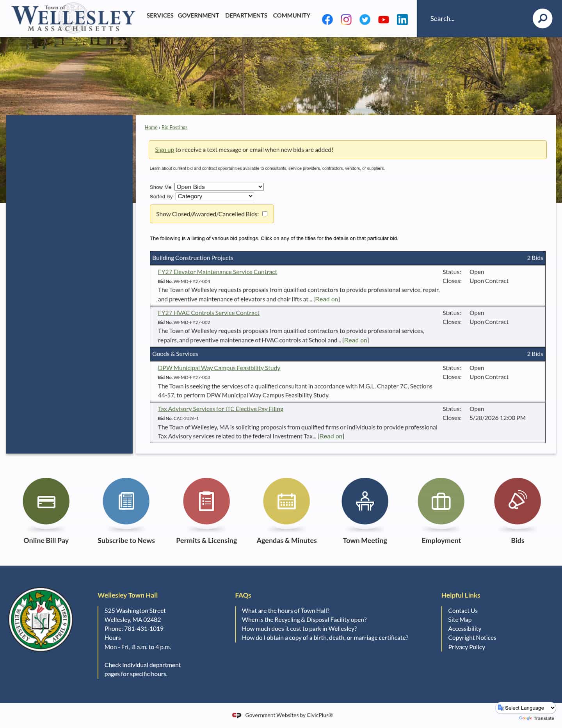Open the Select Language dropdown
Image resolution: width=562 pixels, height=728 pixels.
[526, 708]
